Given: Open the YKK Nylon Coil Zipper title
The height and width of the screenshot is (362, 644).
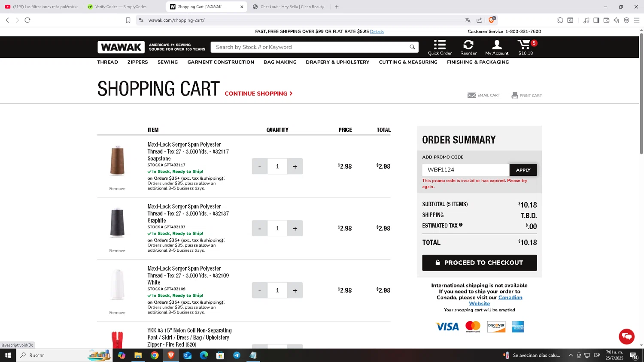Looking at the screenshot, I should (189, 338).
